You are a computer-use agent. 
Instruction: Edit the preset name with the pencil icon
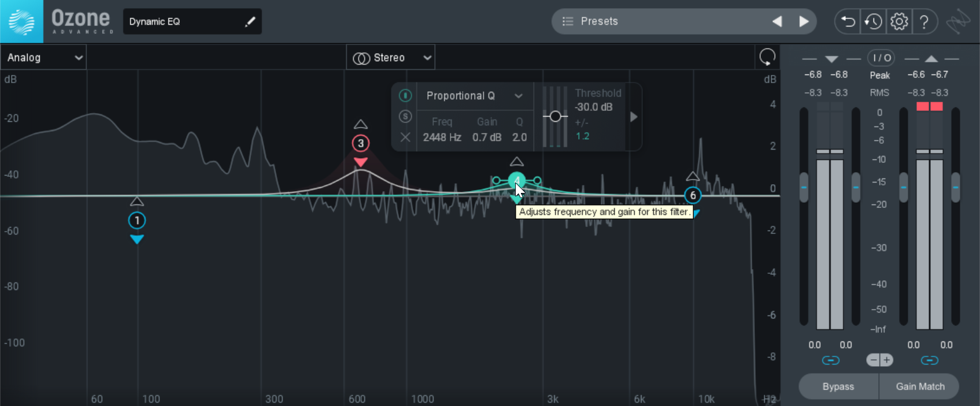click(250, 22)
